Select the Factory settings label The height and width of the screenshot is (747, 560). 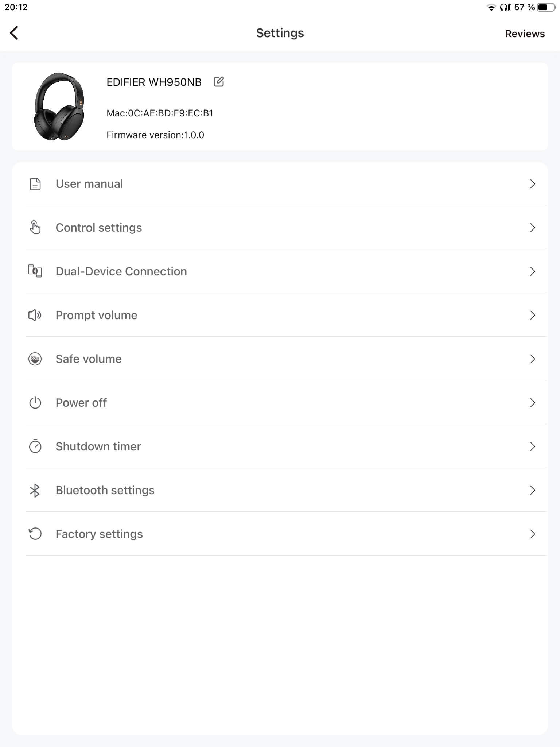(x=99, y=534)
